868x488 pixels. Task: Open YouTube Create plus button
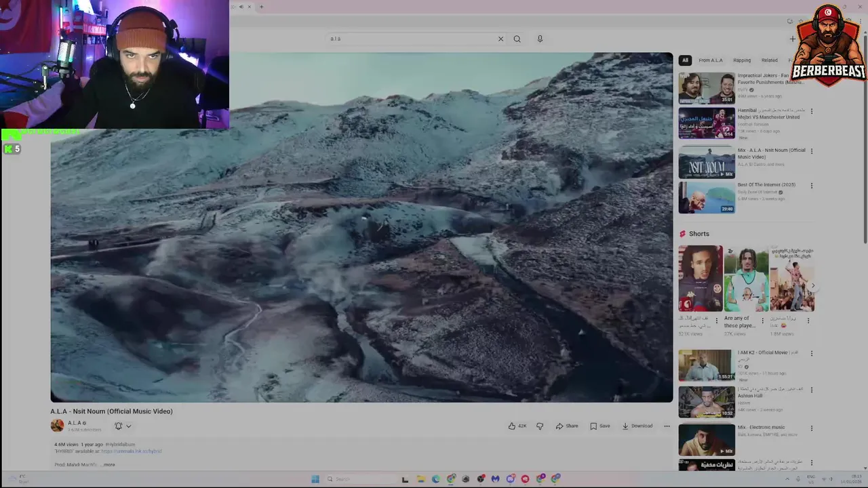point(792,39)
